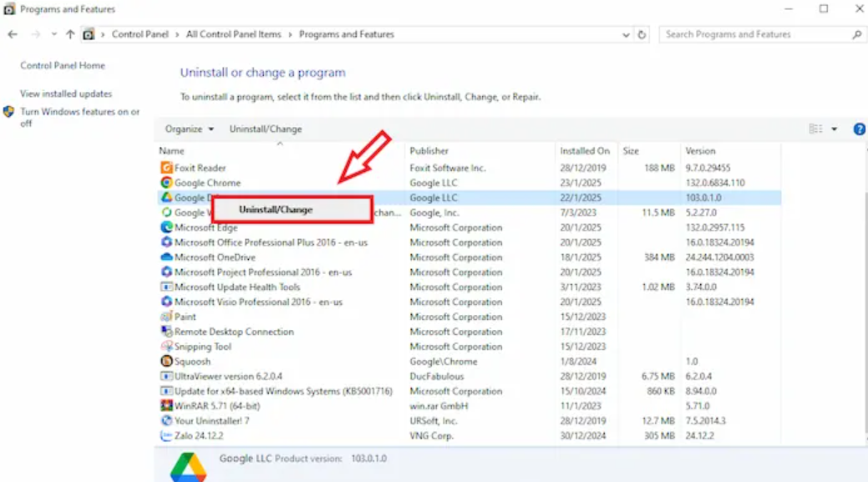The image size is (868, 482).
Task: Go back with the back arrow
Action: click(13, 34)
